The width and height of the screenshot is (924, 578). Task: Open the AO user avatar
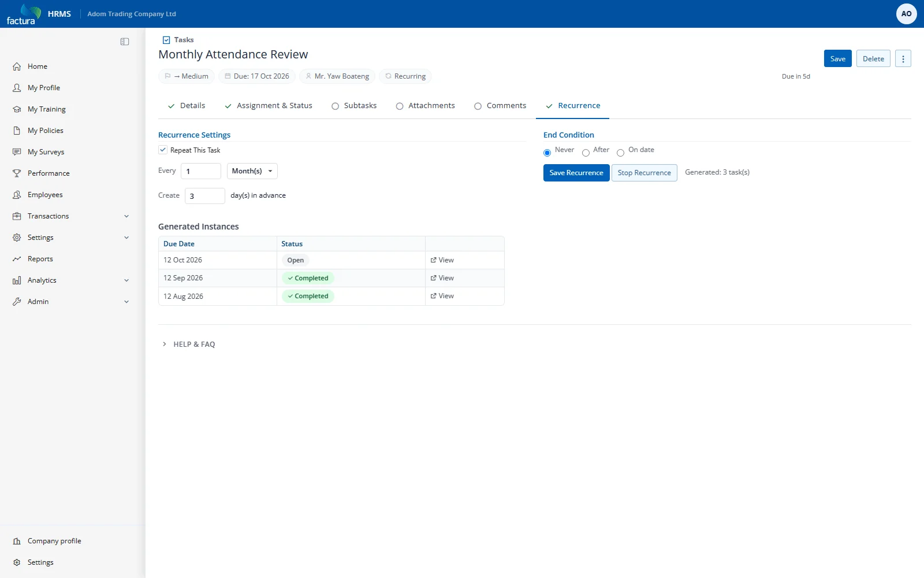click(906, 14)
